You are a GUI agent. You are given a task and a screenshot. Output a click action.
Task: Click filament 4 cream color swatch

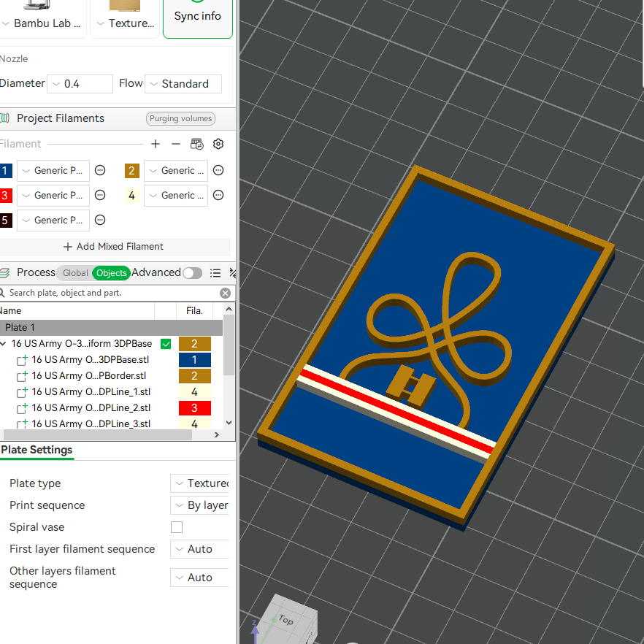pyautogui.click(x=132, y=195)
